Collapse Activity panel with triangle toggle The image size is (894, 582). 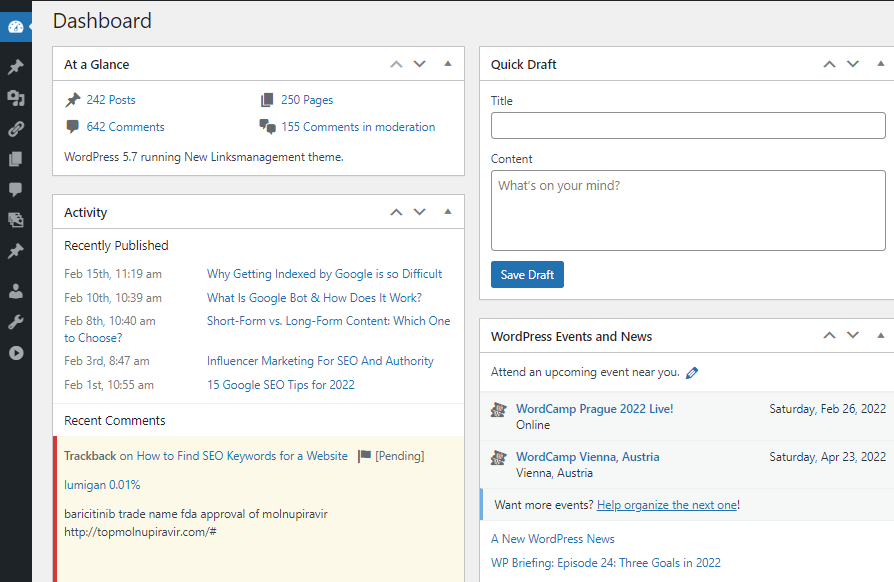pos(448,211)
